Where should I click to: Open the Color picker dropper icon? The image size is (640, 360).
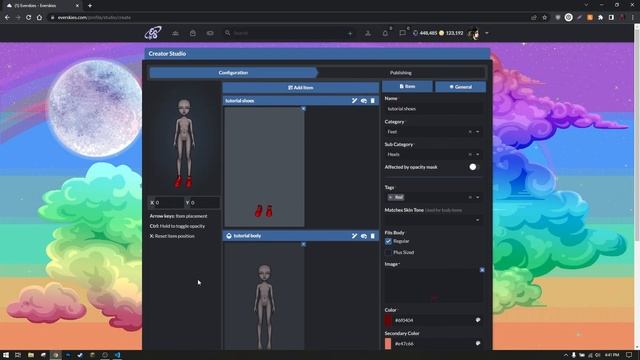[478, 320]
